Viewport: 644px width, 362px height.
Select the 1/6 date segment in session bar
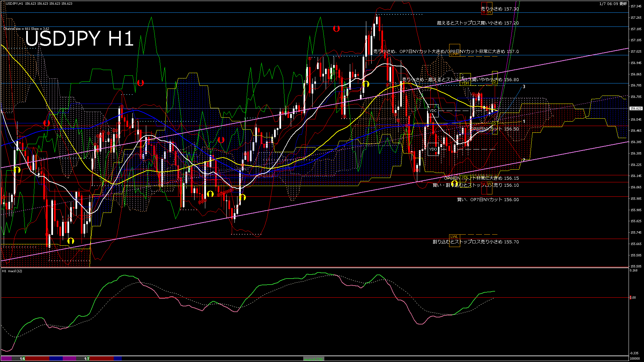pos(22,359)
